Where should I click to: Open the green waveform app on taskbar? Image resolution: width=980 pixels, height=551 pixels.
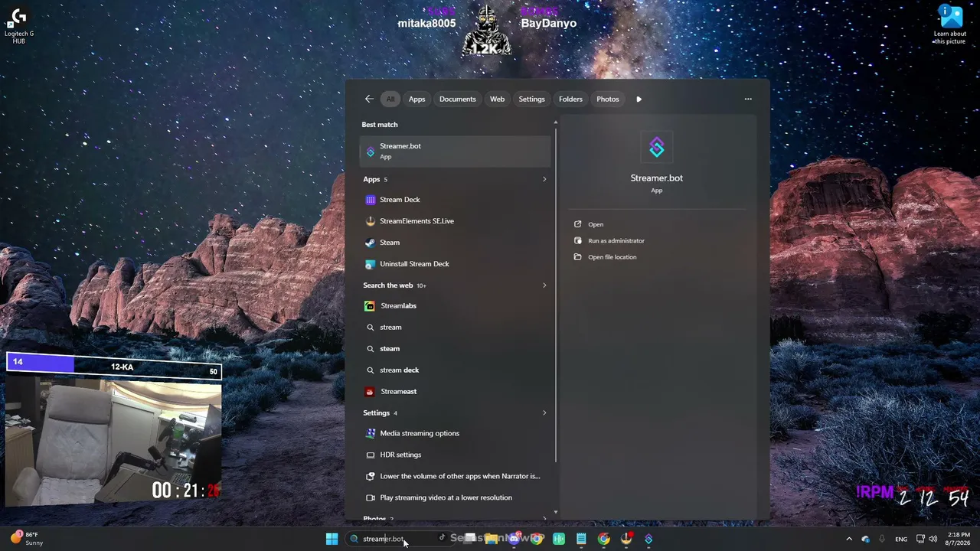tap(559, 539)
